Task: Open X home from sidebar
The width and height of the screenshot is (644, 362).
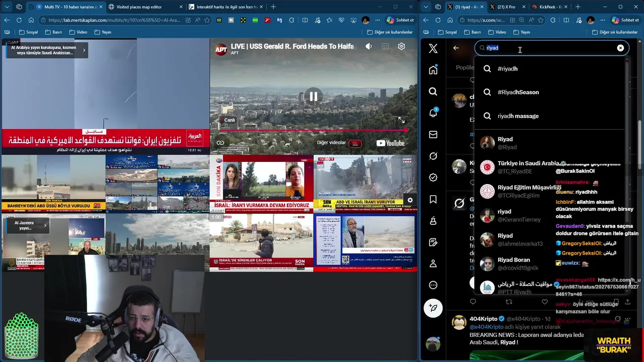Action: point(433,70)
